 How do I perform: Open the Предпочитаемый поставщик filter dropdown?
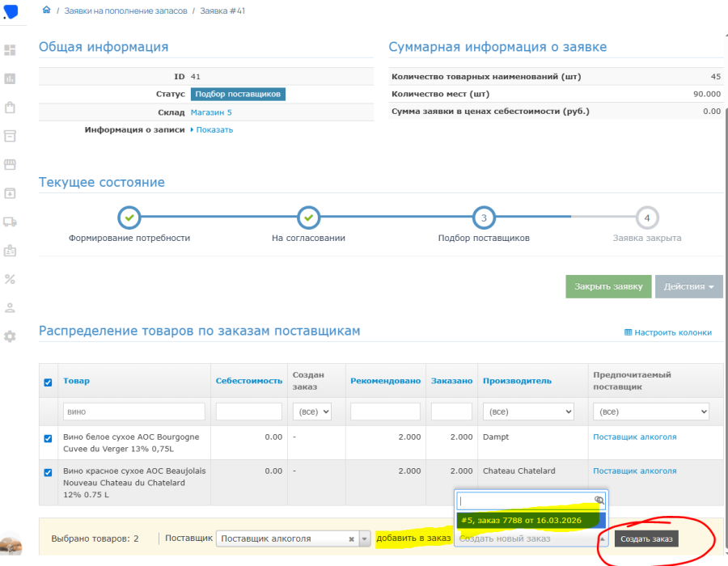[651, 412]
